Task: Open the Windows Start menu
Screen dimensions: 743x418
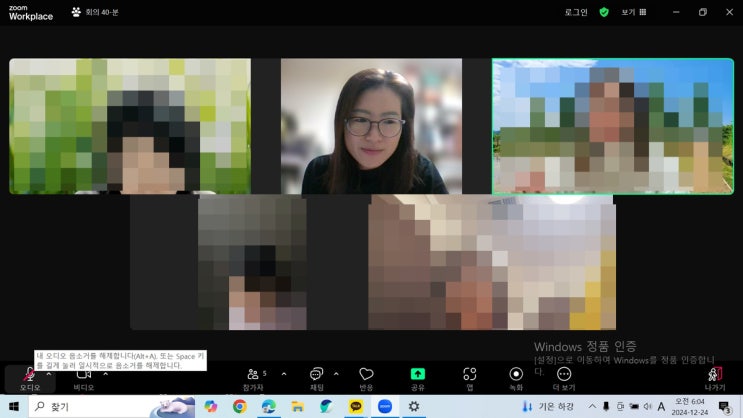Action: pos(14,407)
